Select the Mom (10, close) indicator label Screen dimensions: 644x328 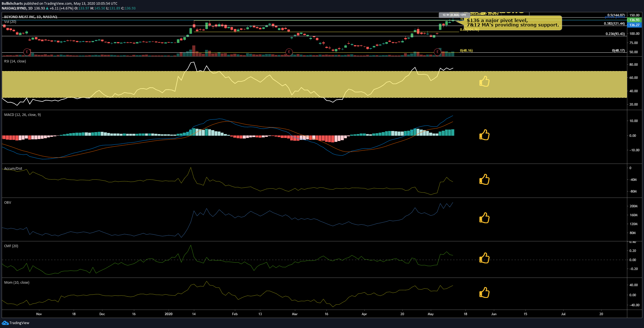click(17, 283)
